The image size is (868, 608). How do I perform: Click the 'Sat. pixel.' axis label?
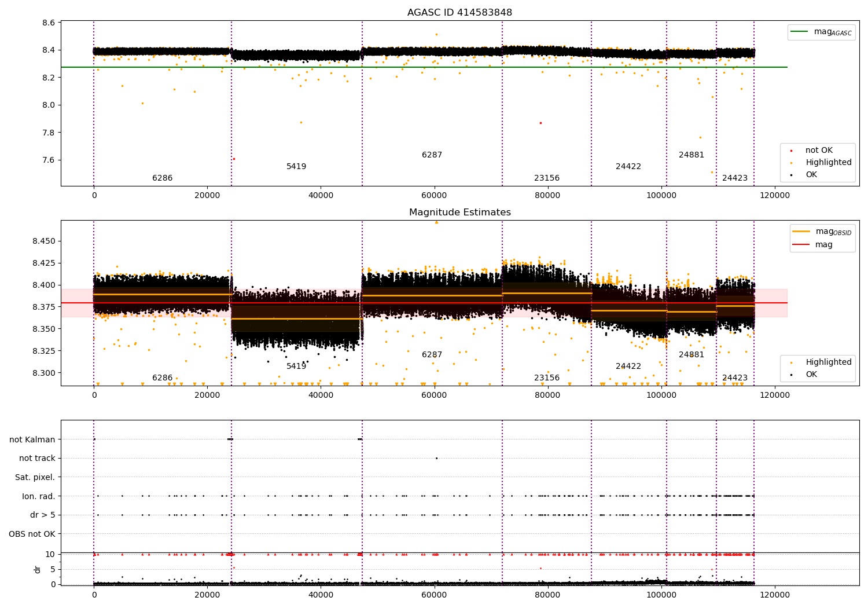(x=35, y=478)
